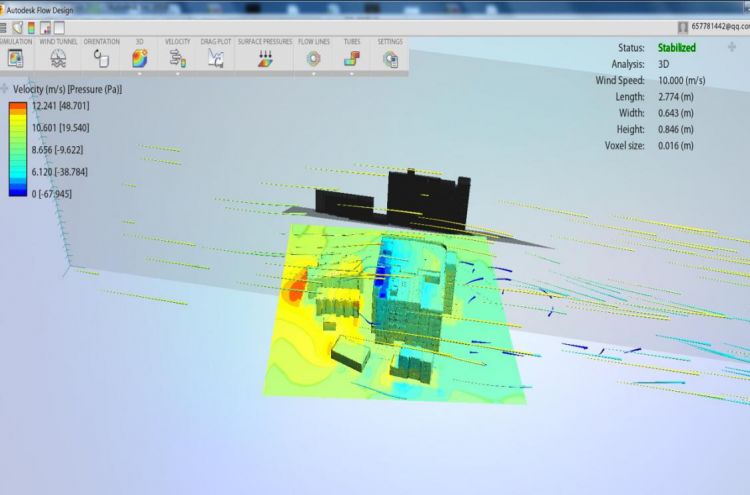Click the Voxel size value 0.016 (m)

[676, 145]
